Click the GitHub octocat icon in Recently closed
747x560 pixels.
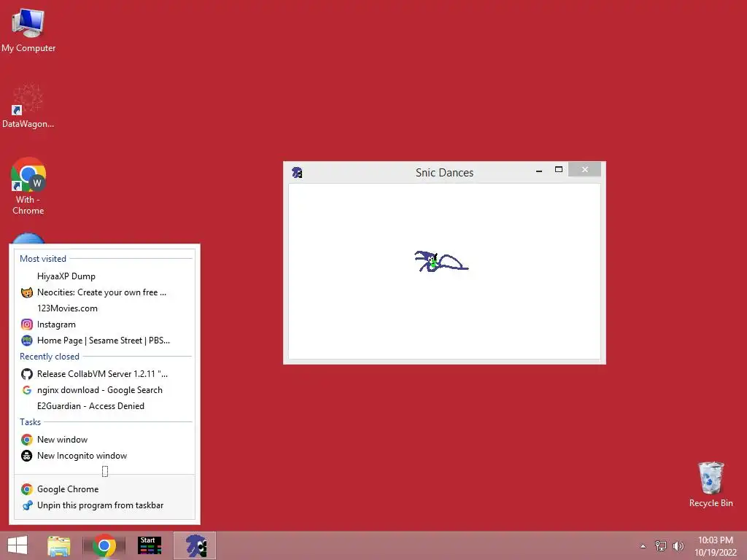tap(27, 374)
